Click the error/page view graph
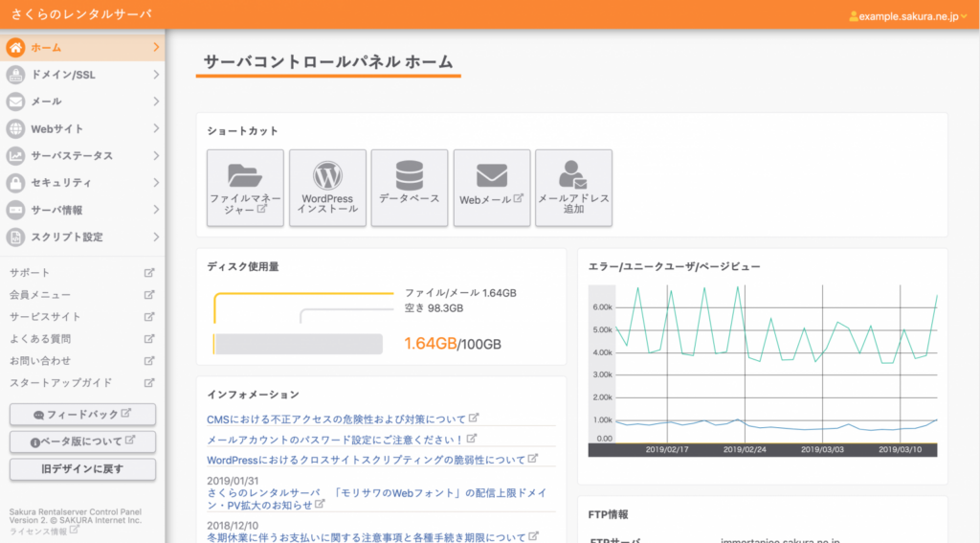This screenshot has height=543, width=980. (762, 369)
